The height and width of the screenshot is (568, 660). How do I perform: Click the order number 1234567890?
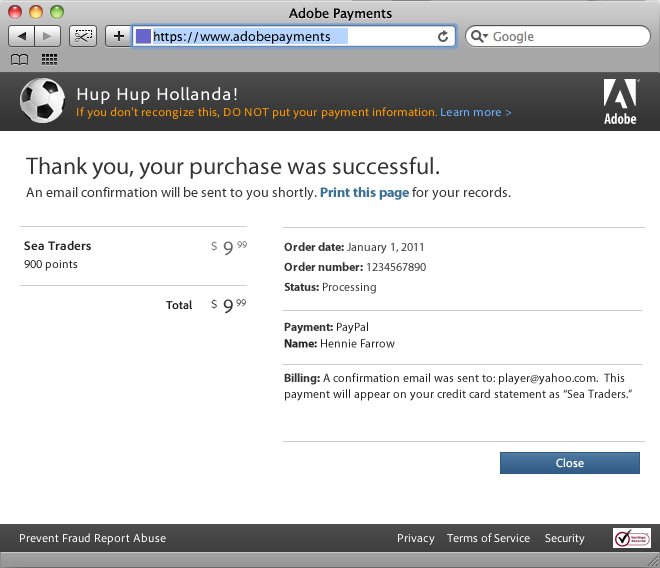[x=396, y=267]
